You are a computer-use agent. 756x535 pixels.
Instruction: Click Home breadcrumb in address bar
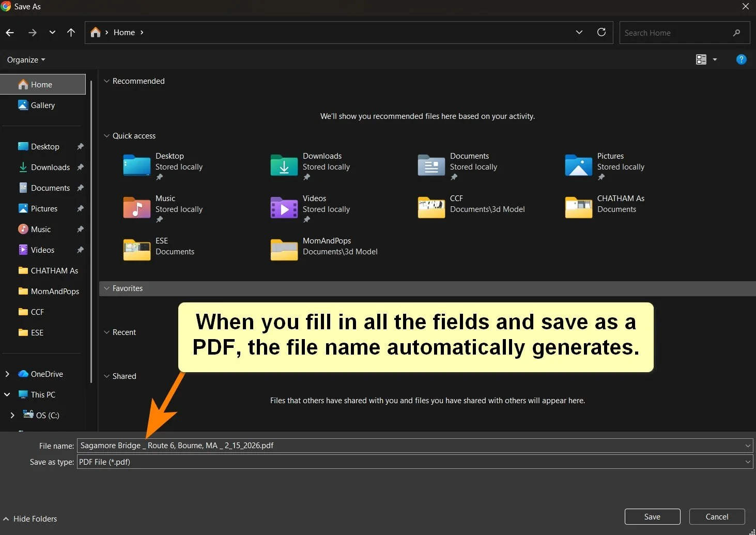click(x=124, y=32)
